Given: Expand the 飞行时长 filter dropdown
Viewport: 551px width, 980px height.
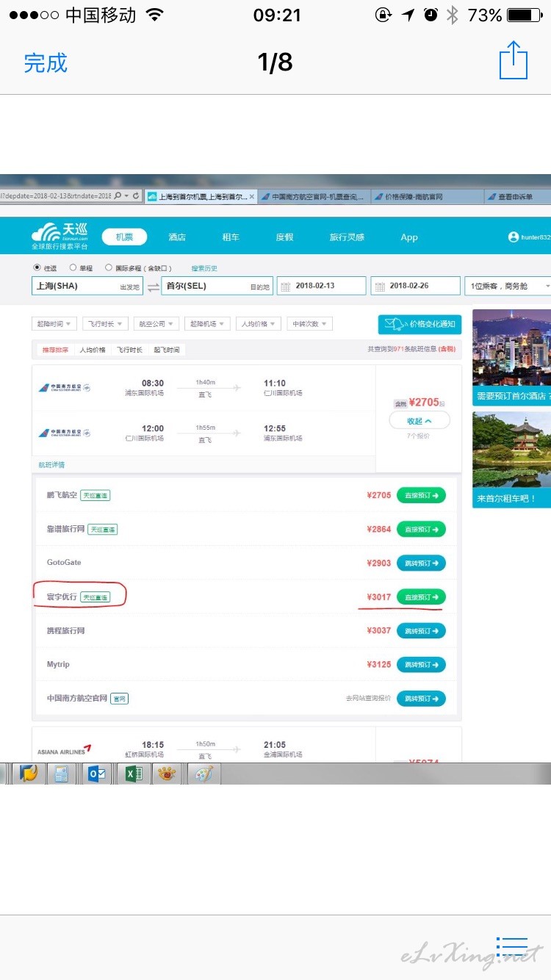Looking at the screenshot, I should 105,324.
